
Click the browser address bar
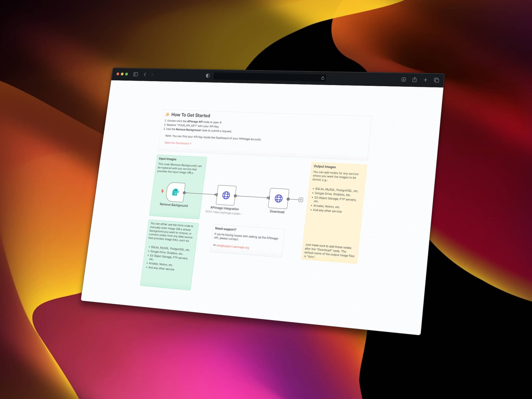point(269,77)
